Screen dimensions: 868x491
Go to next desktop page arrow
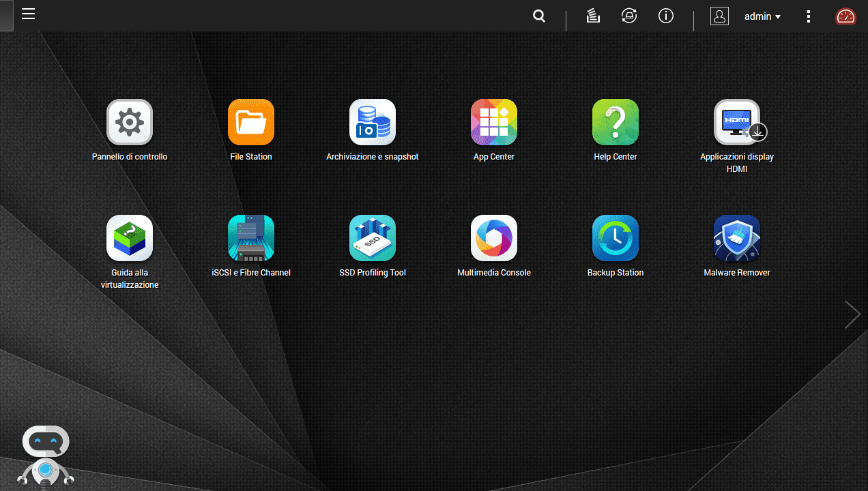click(852, 314)
